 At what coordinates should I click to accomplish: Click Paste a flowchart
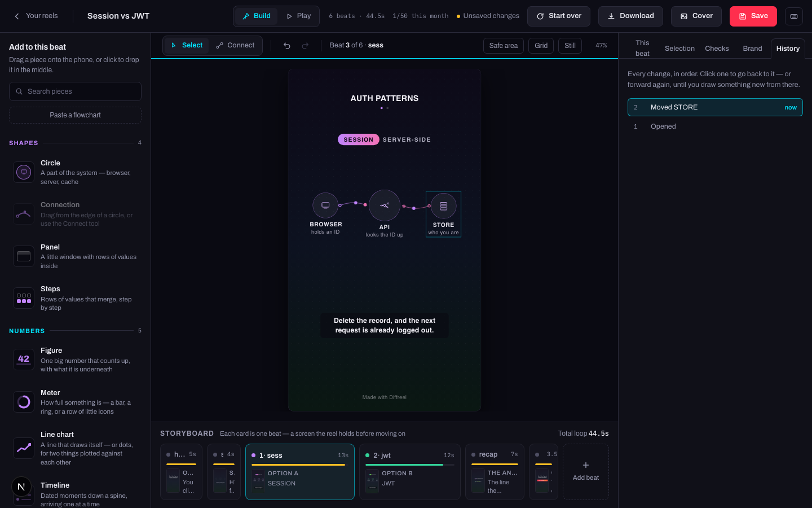coord(75,115)
